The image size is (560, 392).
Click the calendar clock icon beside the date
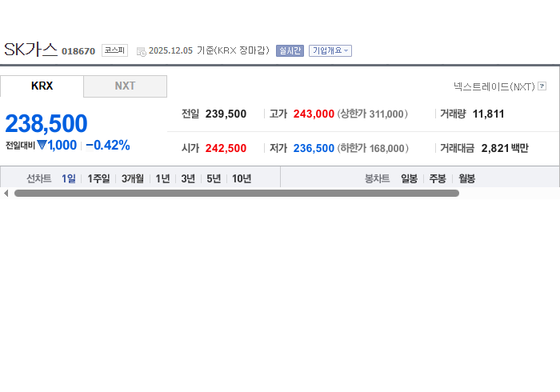pyautogui.click(x=142, y=51)
